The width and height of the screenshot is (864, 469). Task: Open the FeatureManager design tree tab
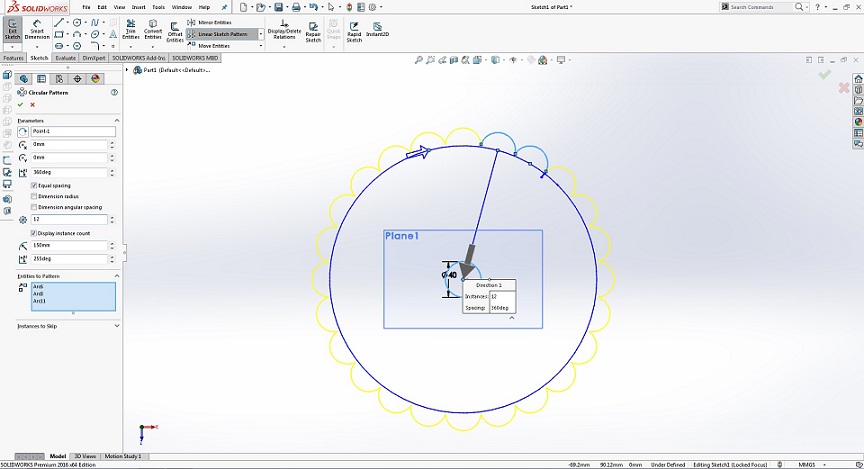click(24, 79)
